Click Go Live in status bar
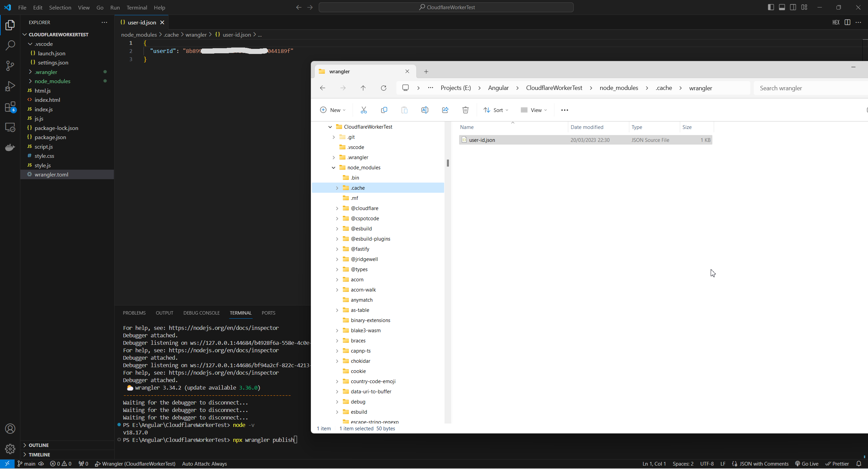The image size is (868, 469). click(x=807, y=464)
